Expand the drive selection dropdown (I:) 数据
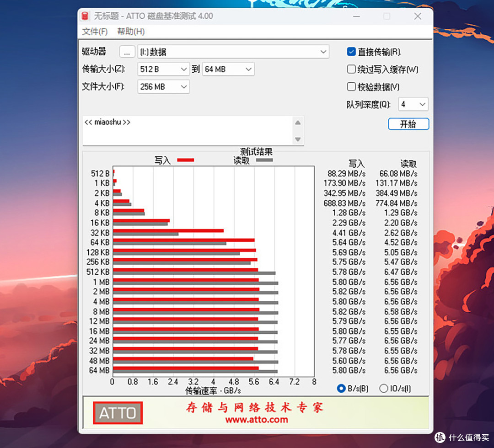Image resolution: width=494 pixels, height=448 pixels. pyautogui.click(x=233, y=52)
